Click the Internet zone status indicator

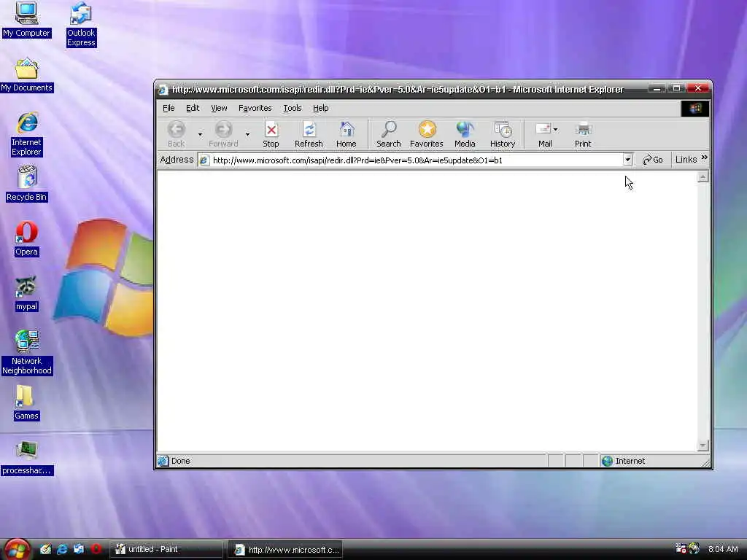click(624, 461)
